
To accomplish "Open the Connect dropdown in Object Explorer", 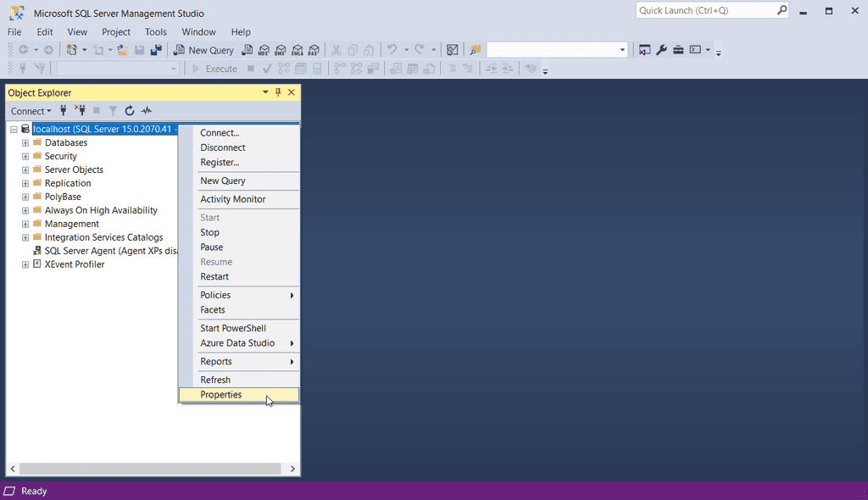I will [31, 111].
